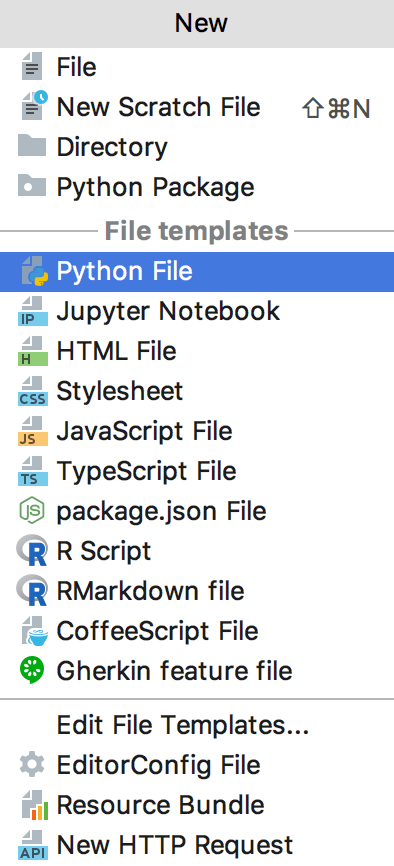Image resolution: width=394 pixels, height=866 pixels.
Task: Click the CoffeeScript cup icon
Action: (x=34, y=631)
